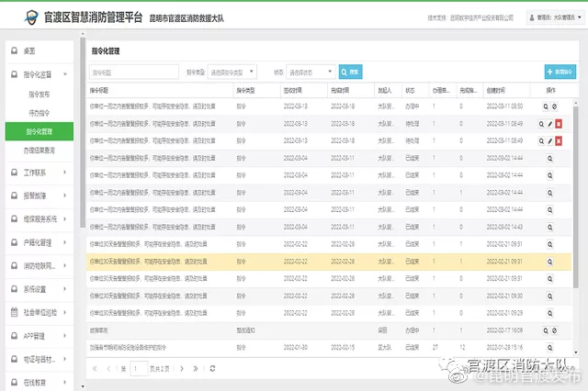Open 待办指令 submenu item

point(39,113)
